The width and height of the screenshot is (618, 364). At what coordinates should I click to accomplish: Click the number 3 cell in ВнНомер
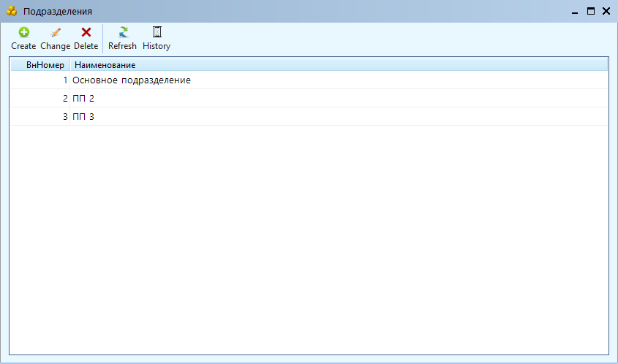point(65,117)
